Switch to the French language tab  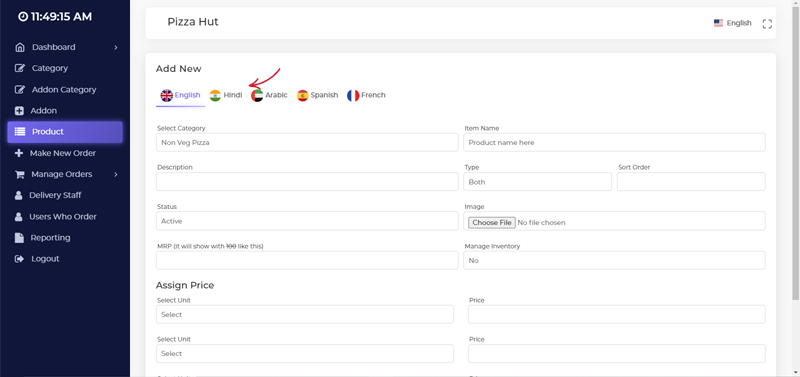tap(366, 95)
